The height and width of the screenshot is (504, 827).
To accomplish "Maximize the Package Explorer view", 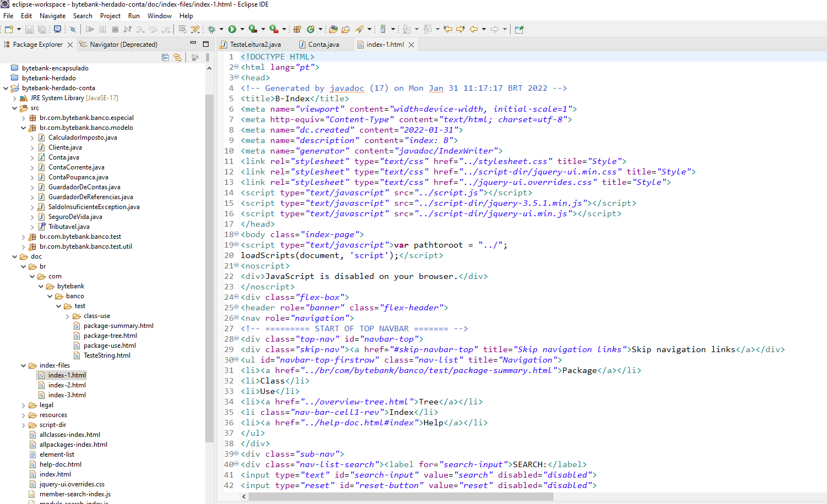I will (206, 44).
